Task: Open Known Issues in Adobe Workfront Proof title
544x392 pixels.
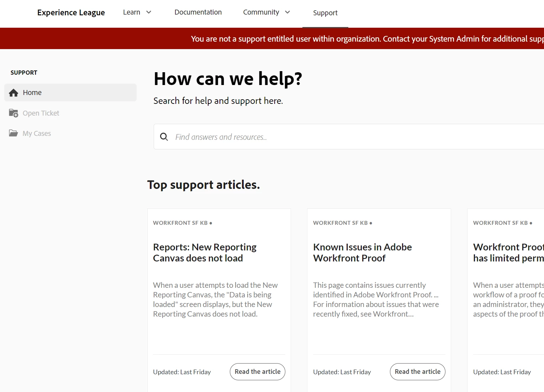Action: point(363,253)
